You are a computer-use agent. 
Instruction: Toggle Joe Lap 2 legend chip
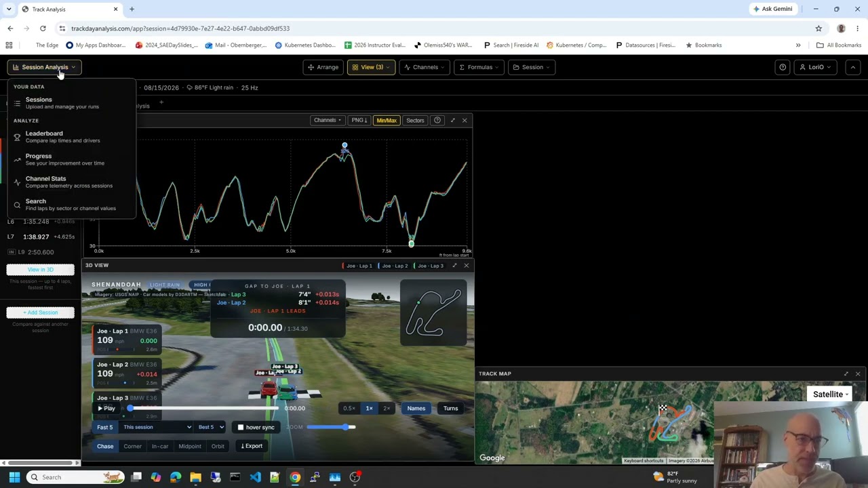(393, 266)
